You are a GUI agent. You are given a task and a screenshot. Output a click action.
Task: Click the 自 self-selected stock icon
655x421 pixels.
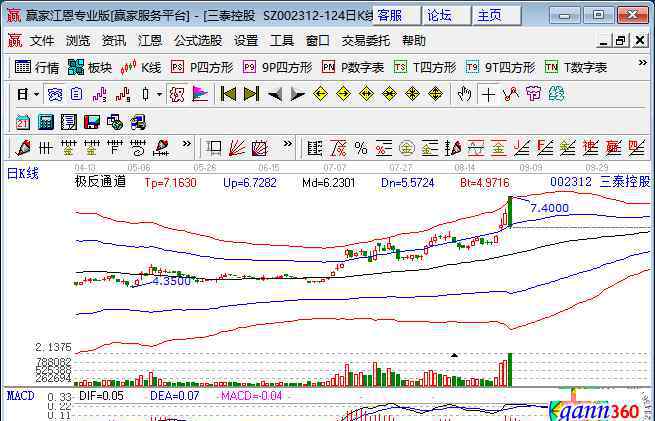76,94
